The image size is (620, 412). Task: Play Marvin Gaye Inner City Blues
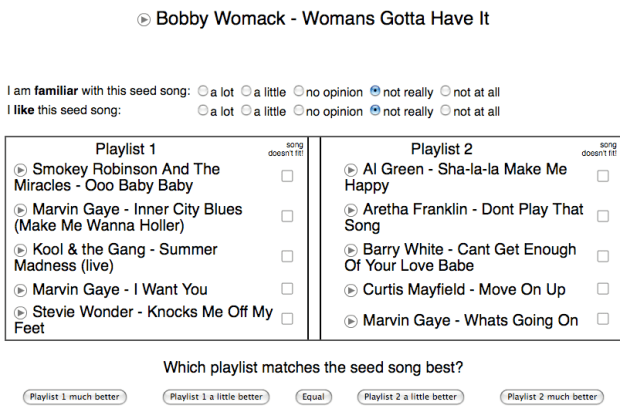(21, 210)
